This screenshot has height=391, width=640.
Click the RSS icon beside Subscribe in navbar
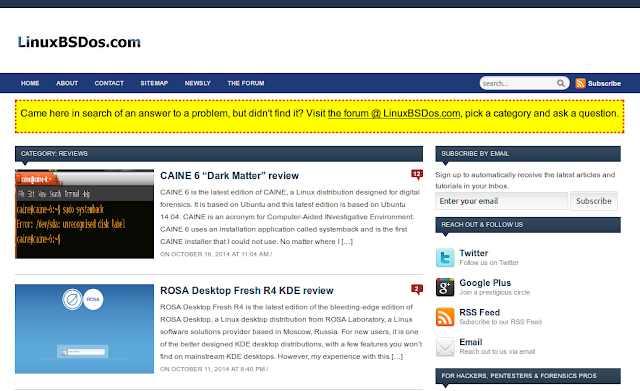click(580, 83)
